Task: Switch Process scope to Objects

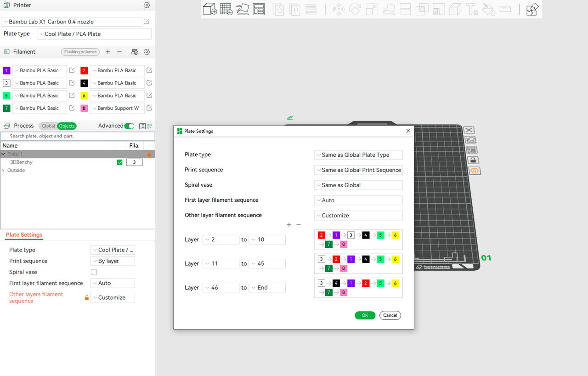Action: pyautogui.click(x=67, y=126)
